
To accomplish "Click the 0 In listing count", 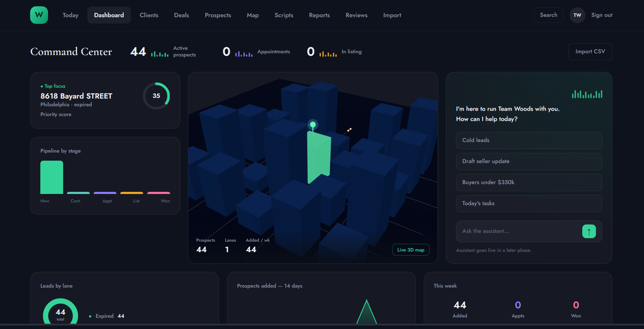I will (311, 52).
